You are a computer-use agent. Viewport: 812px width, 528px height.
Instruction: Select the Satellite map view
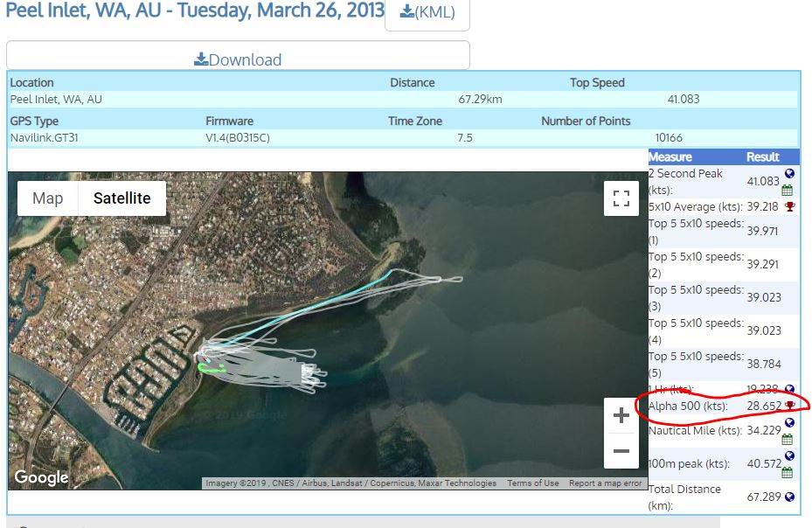coord(121,198)
